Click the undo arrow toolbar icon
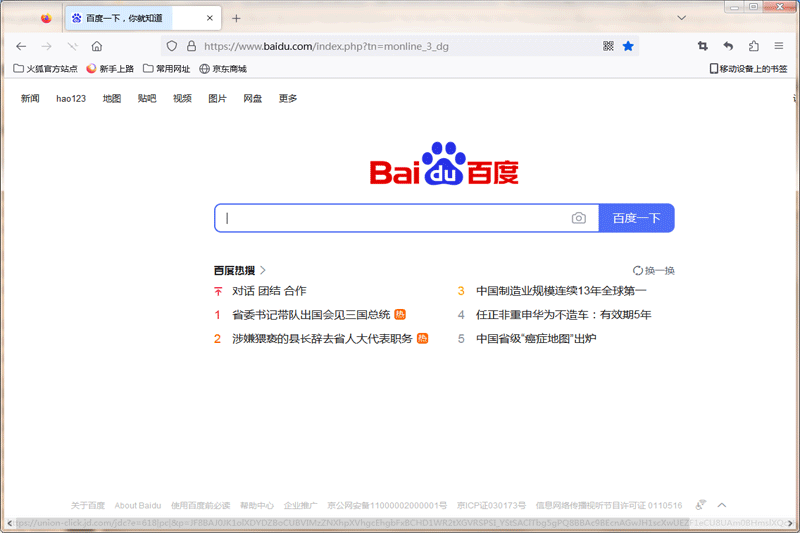Image resolution: width=800 pixels, height=533 pixels. tap(728, 46)
